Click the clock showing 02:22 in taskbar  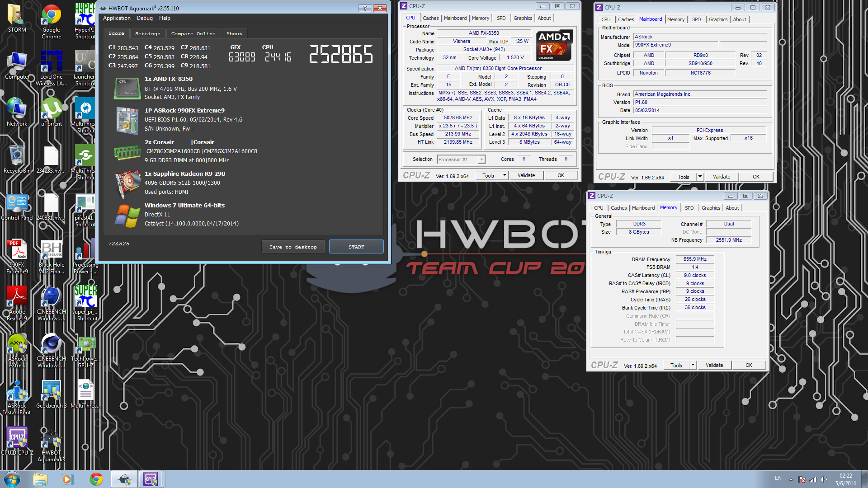click(x=845, y=476)
